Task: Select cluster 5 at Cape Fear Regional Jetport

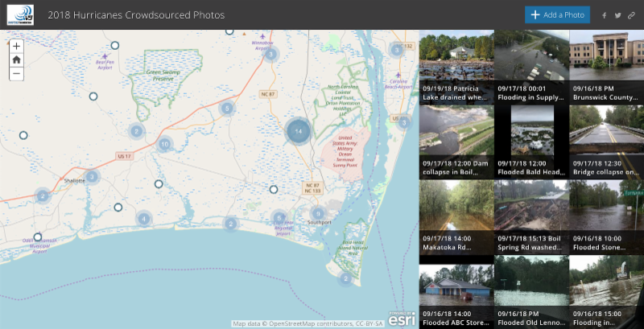Action: click(279, 218)
